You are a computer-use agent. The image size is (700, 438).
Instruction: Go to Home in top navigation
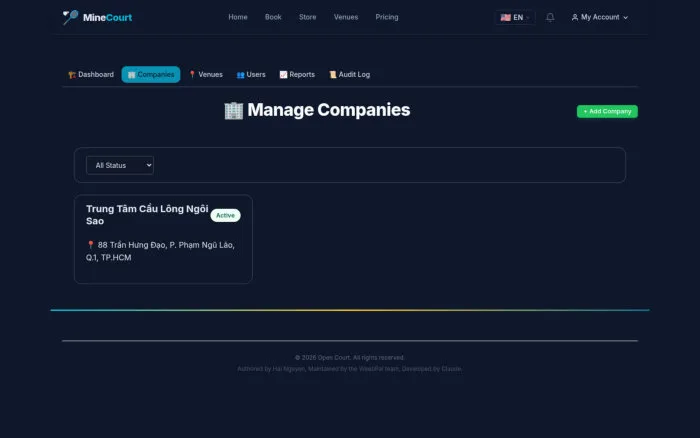click(238, 17)
